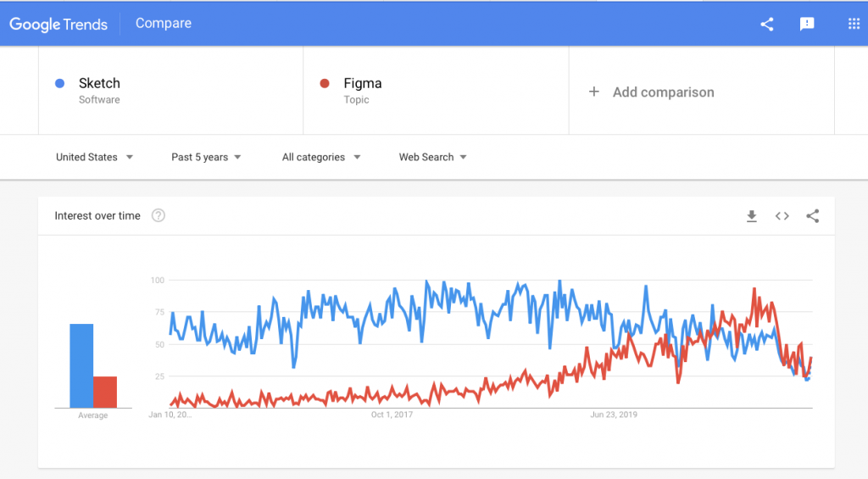
Task: Share the Interest over time chart
Action: click(x=812, y=216)
